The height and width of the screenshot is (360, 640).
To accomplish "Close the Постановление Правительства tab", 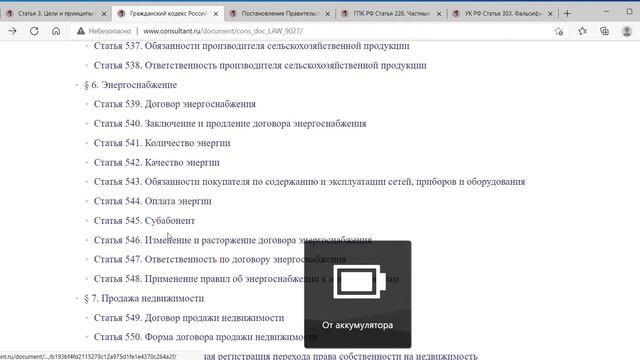I will 327,14.
